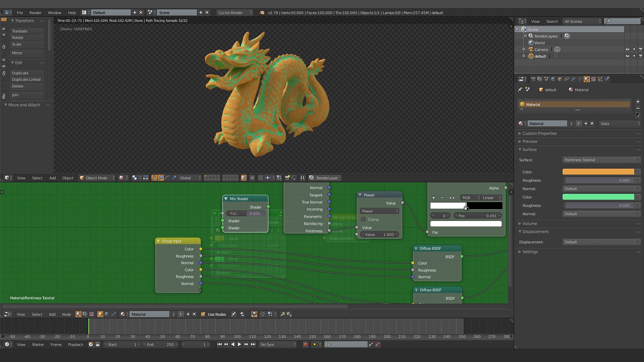The height and width of the screenshot is (362, 644).
Task: Expand the Camera item in outliner
Action: (524, 49)
